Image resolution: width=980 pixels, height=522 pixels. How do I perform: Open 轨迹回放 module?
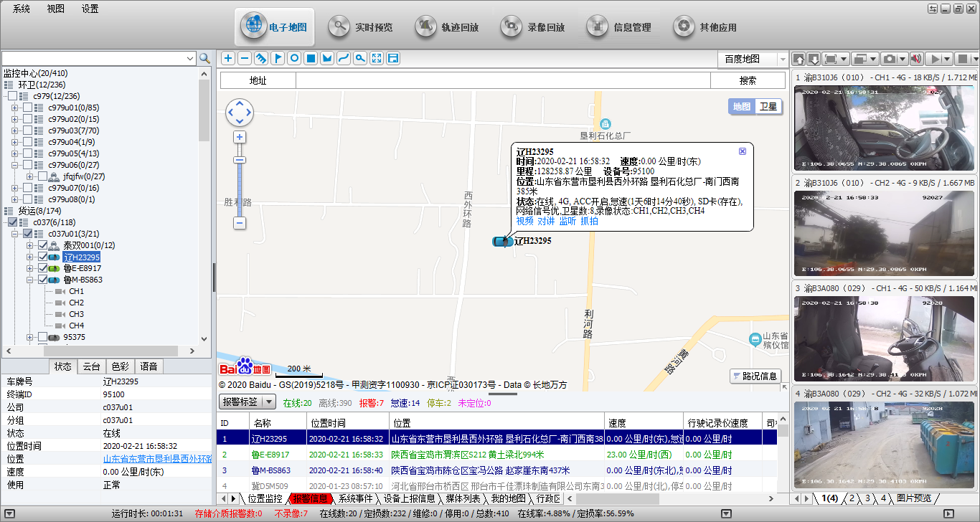[447, 27]
